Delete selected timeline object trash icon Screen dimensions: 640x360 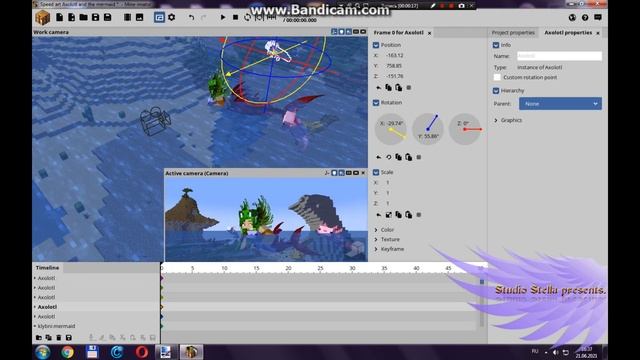pyautogui.click(x=59, y=338)
